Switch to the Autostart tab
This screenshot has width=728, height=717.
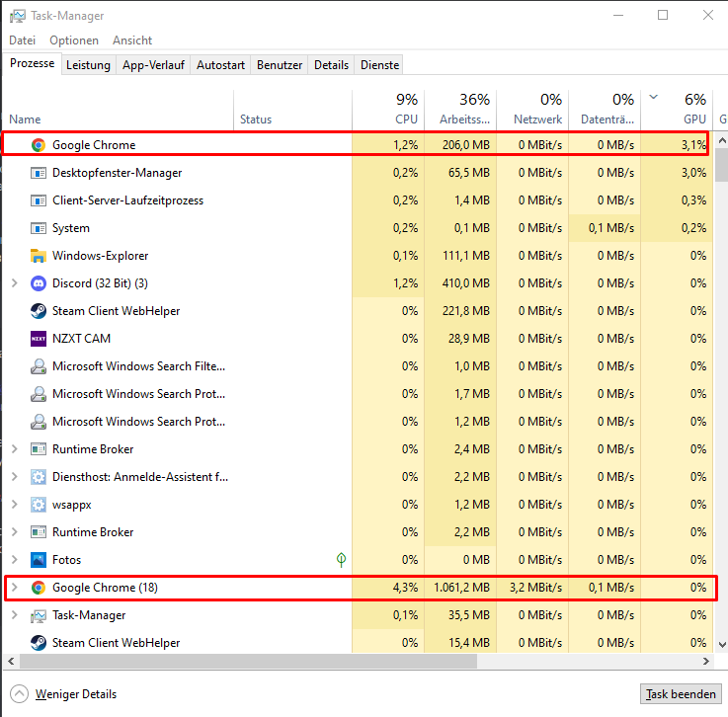pyautogui.click(x=220, y=65)
